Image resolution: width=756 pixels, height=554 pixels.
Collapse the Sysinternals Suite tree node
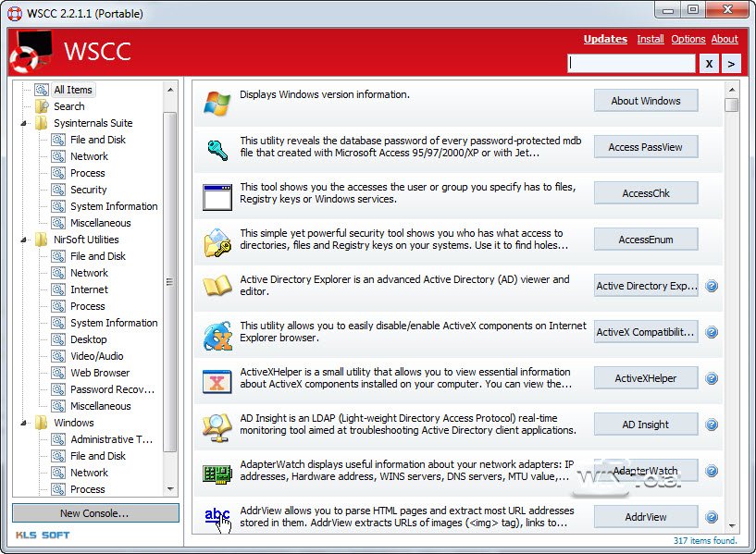click(x=24, y=124)
